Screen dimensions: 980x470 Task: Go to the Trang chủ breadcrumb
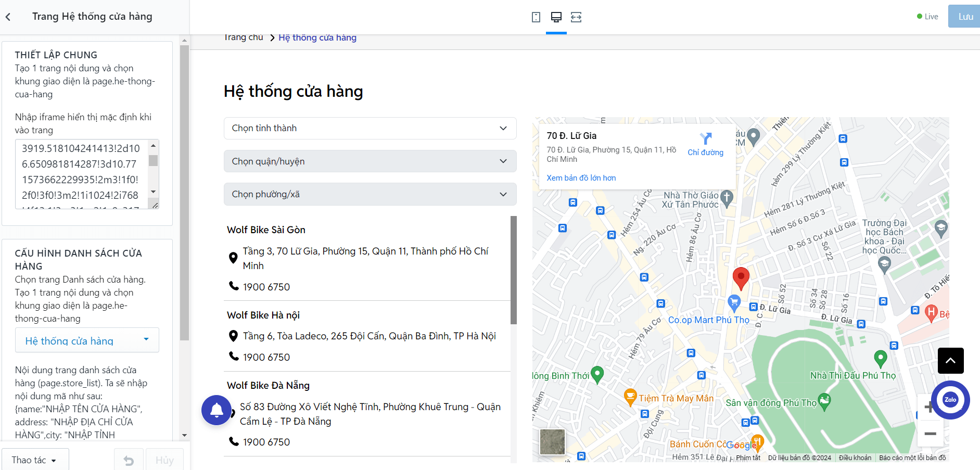[x=244, y=37]
